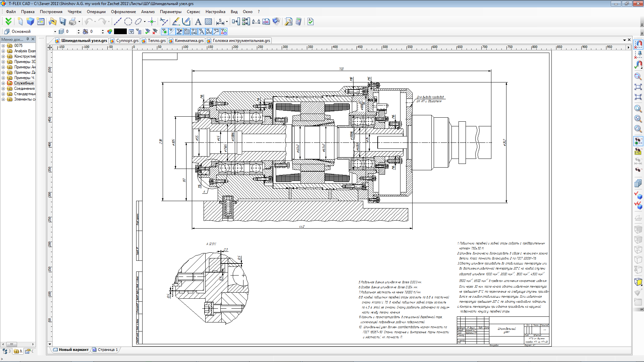The height and width of the screenshot is (362, 644).
Task: Select the text tool (letter A)
Action: [198, 21]
